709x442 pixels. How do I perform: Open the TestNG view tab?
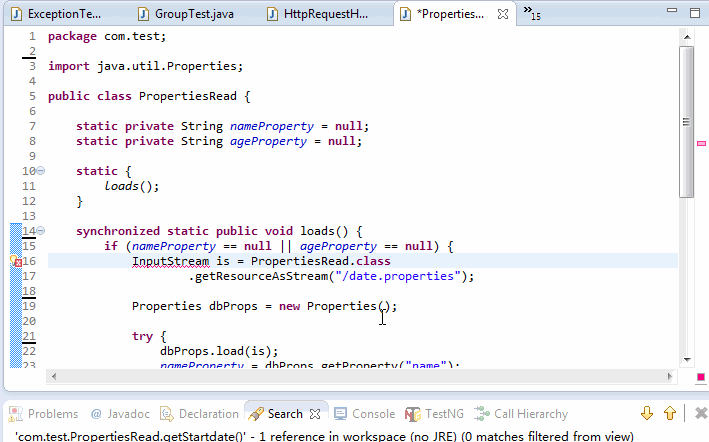(x=435, y=414)
